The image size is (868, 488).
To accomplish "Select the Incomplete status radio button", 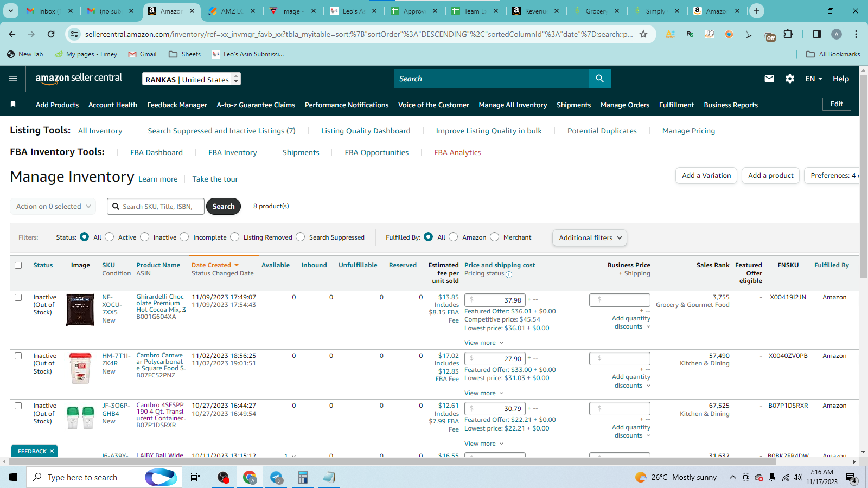I will tap(184, 237).
